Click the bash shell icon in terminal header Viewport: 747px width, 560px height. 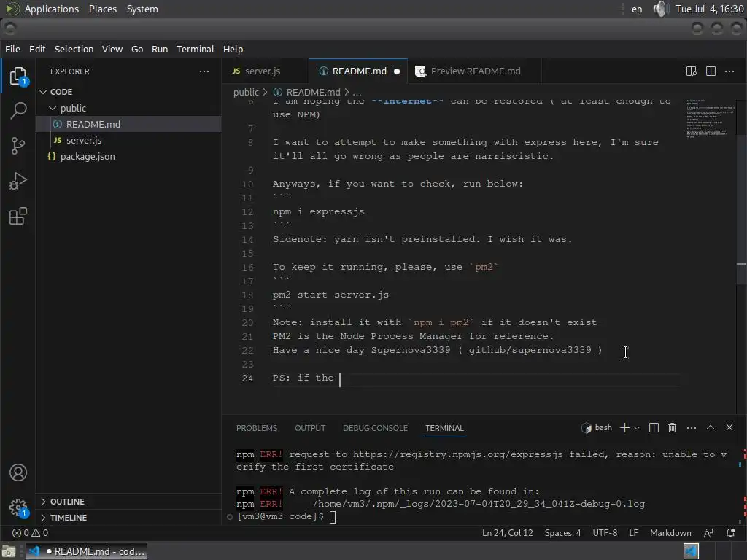tap(587, 427)
